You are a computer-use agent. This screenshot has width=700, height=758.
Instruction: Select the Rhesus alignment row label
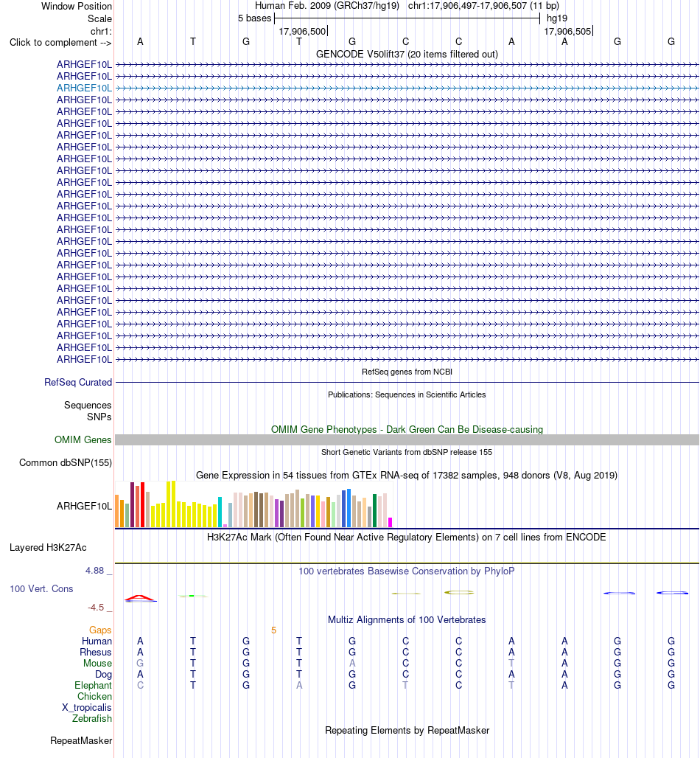[x=96, y=652]
